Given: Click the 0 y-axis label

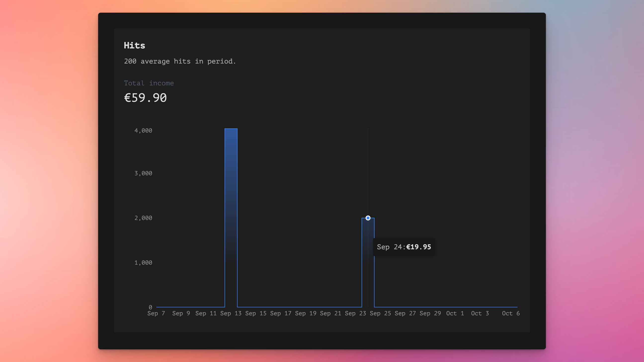Looking at the screenshot, I should (x=150, y=307).
